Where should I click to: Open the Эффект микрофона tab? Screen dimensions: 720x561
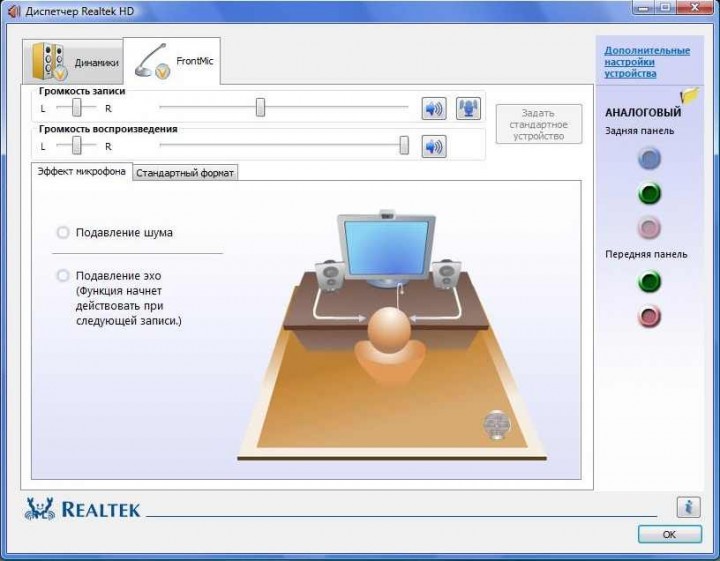[x=82, y=171]
